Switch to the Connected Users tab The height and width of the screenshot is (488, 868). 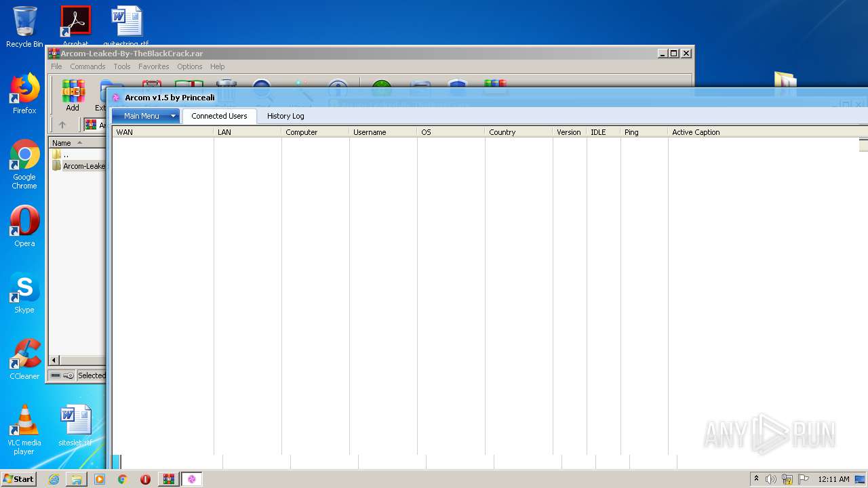tap(219, 116)
